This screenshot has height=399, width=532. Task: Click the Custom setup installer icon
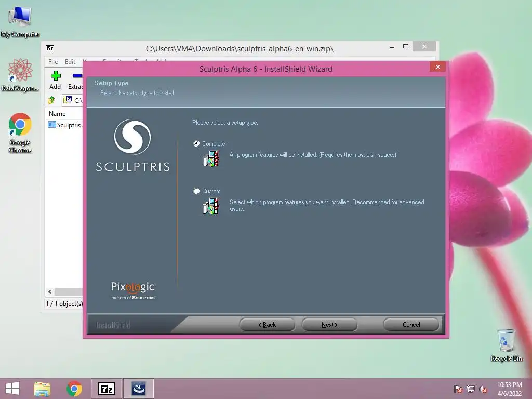(x=211, y=206)
